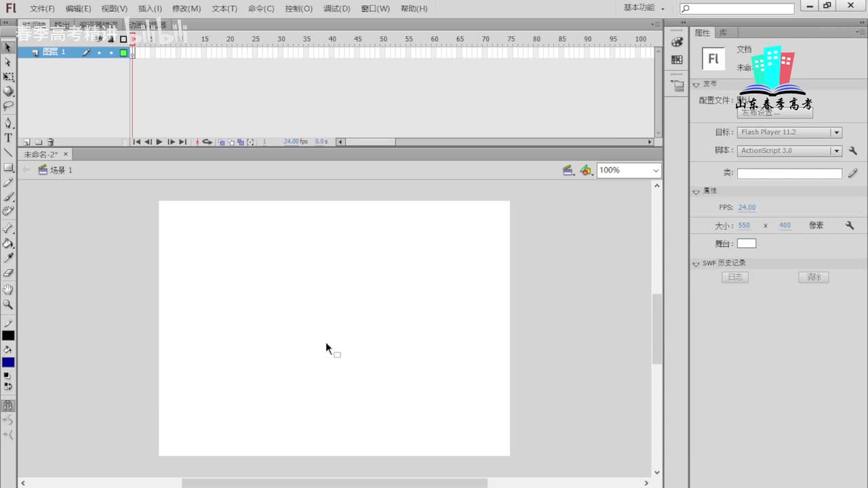Open the 窗口(W) menu
This screenshot has width=868, height=488.
point(375,9)
